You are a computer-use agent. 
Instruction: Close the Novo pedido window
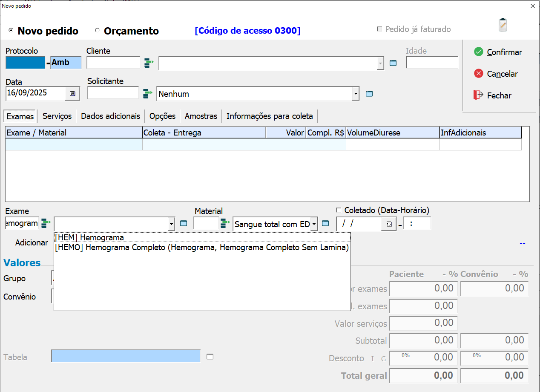pos(532,6)
